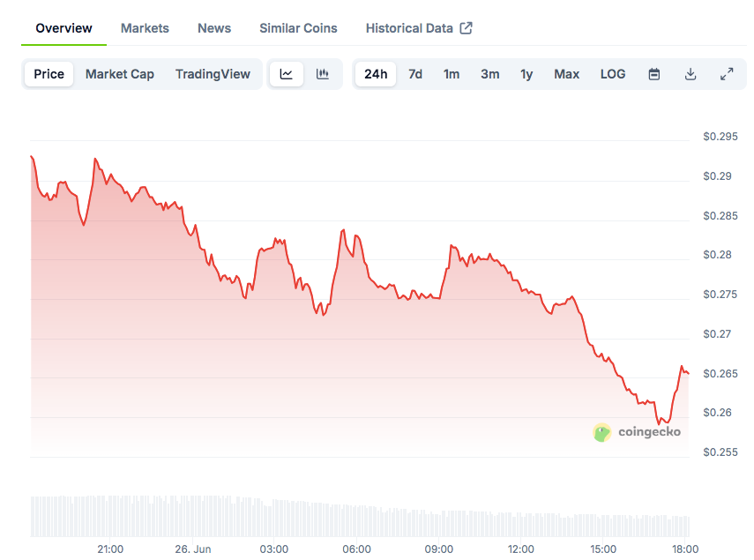Viewport: 754px width, 560px height.
Task: Select the Price chart mode
Action: [49, 74]
